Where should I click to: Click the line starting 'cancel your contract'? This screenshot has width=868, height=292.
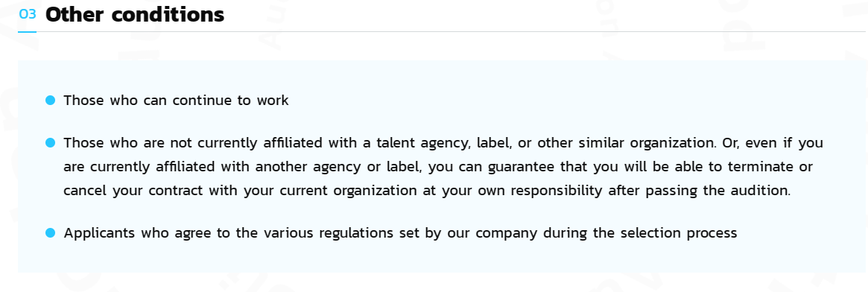tap(428, 191)
